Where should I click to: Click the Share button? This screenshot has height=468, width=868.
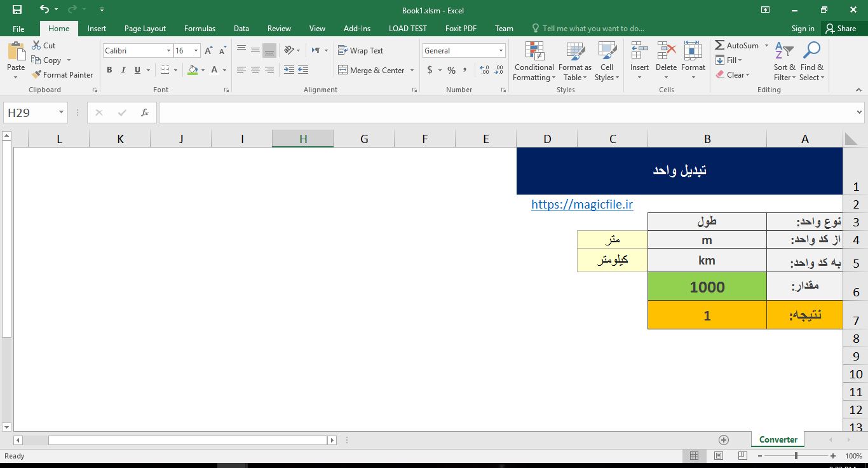pos(841,29)
